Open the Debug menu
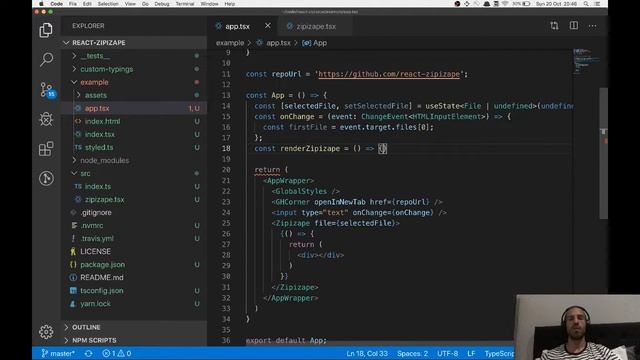The height and width of the screenshot is (360, 640). [x=162, y=4]
